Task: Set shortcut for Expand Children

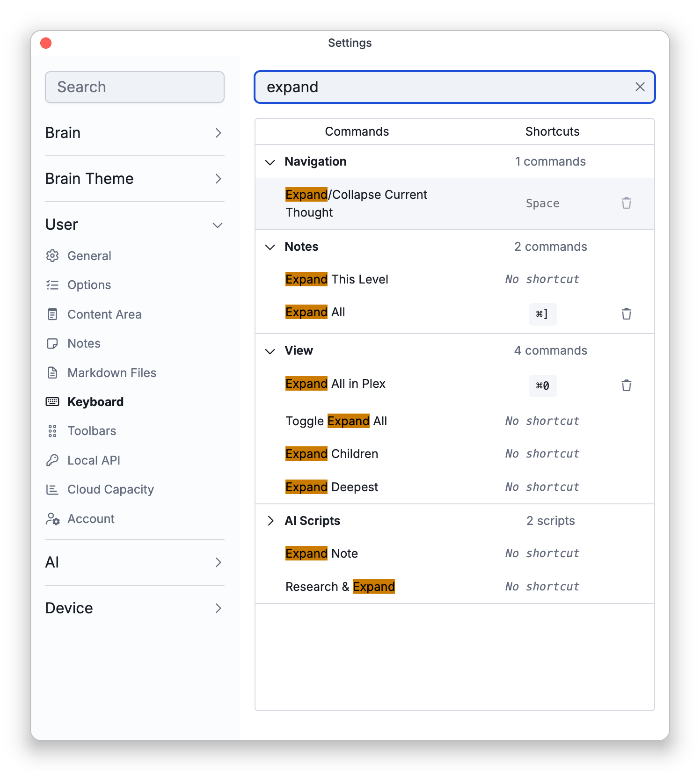Action: click(542, 454)
